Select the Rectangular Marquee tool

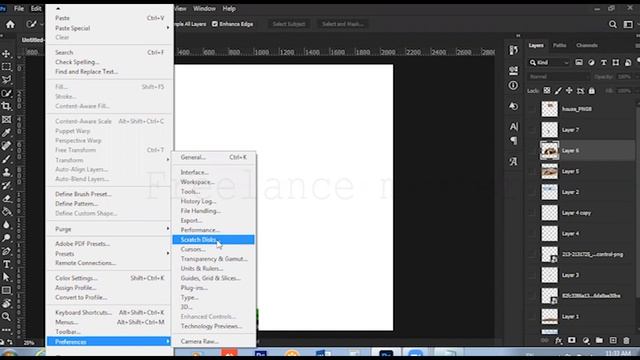(x=7, y=67)
